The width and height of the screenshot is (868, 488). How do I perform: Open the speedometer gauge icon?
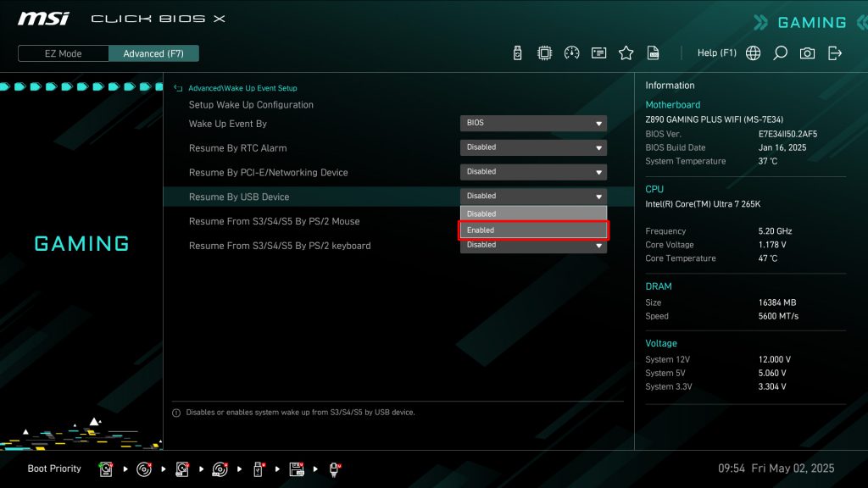tap(571, 53)
